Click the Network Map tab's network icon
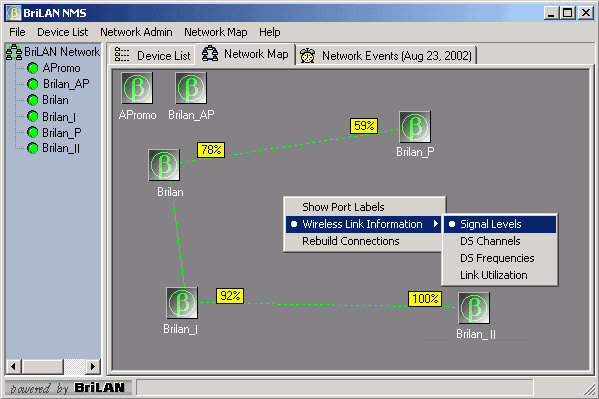 (x=210, y=54)
